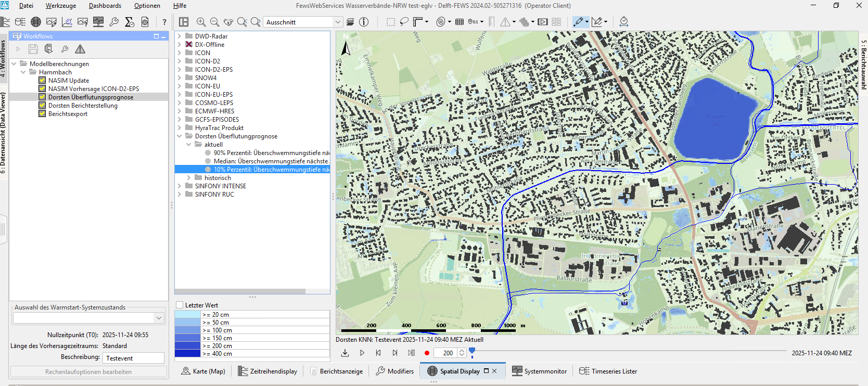Open the Datei menu

pyautogui.click(x=26, y=6)
